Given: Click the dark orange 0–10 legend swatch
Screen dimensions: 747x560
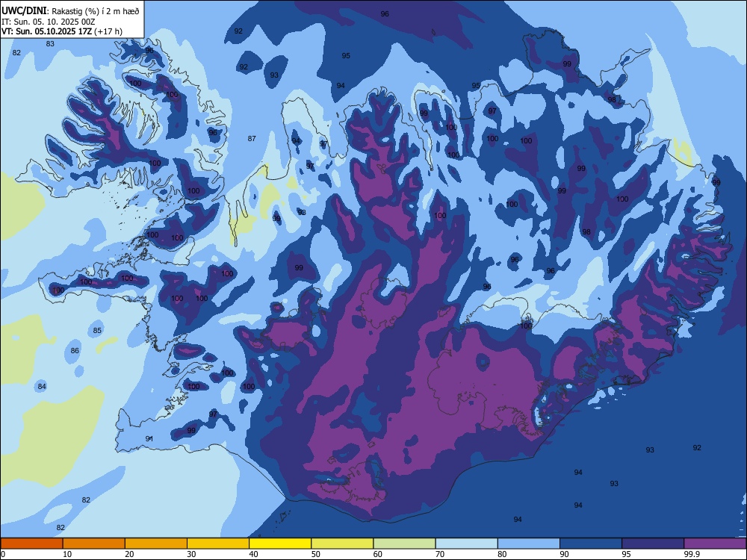Looking at the screenshot, I should point(31,544).
